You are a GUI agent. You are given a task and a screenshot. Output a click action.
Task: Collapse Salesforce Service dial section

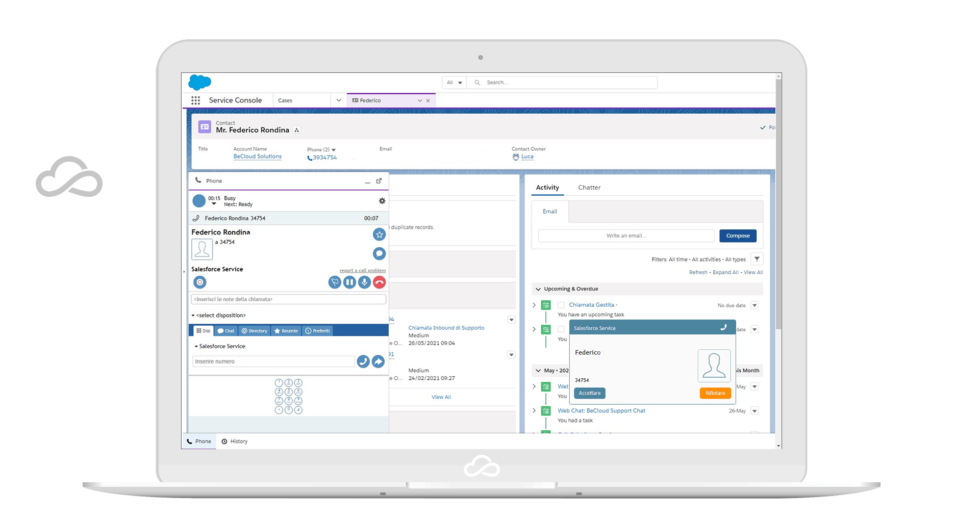(196, 347)
